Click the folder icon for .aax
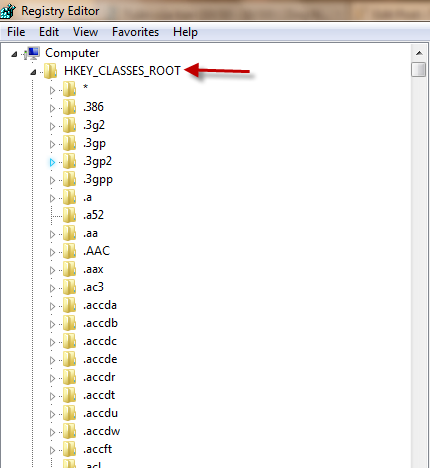This screenshot has height=468, width=430. [69, 269]
